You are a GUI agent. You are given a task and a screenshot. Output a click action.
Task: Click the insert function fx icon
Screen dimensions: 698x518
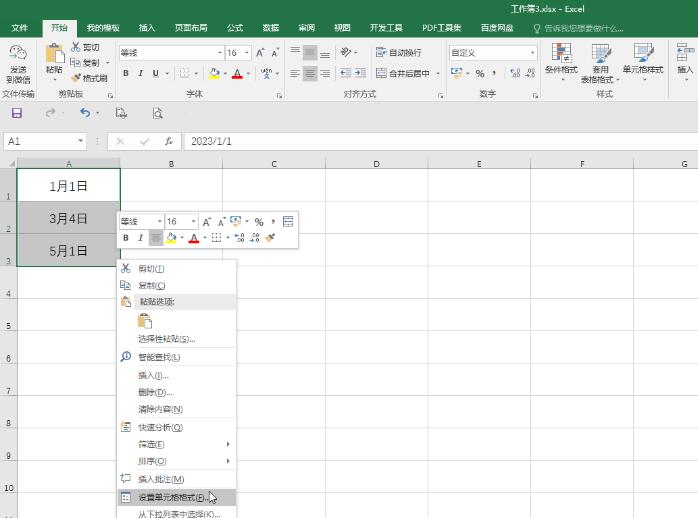[169, 142]
